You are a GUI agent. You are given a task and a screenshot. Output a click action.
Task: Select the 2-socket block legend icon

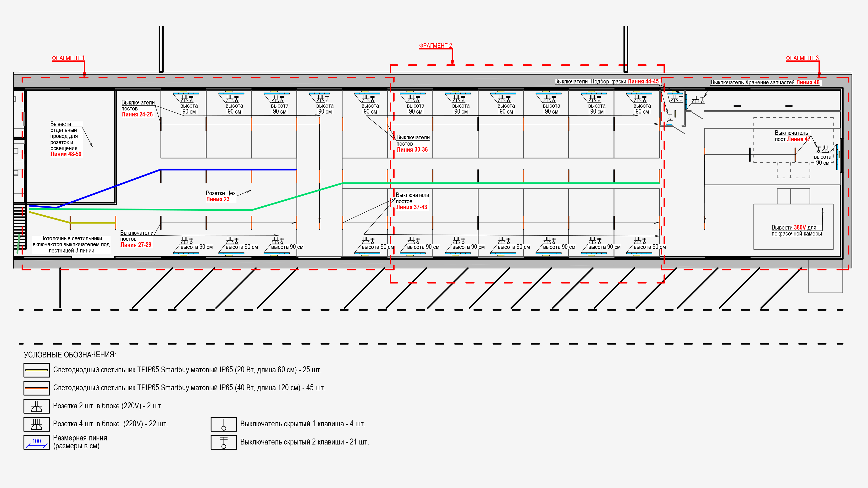click(36, 406)
